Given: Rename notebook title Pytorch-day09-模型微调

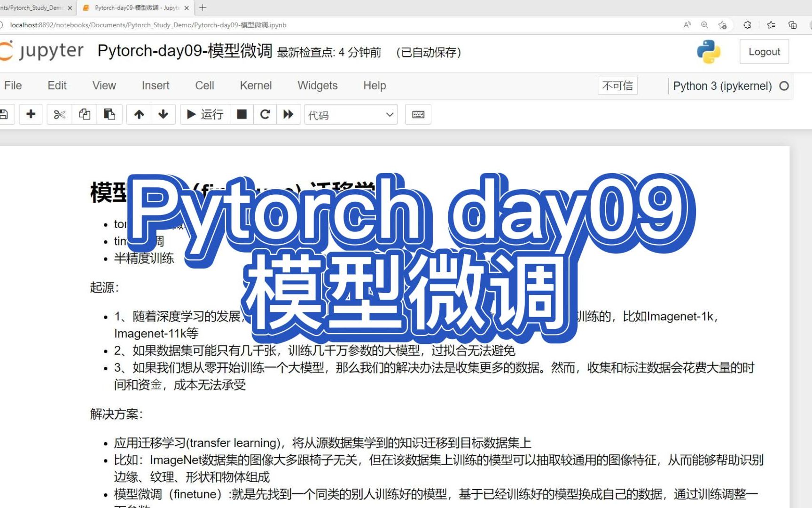Looking at the screenshot, I should click(185, 51).
